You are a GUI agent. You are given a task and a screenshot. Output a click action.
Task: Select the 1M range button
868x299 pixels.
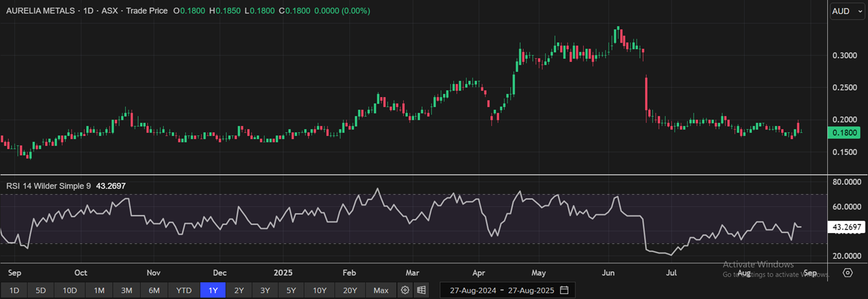pos(99,290)
